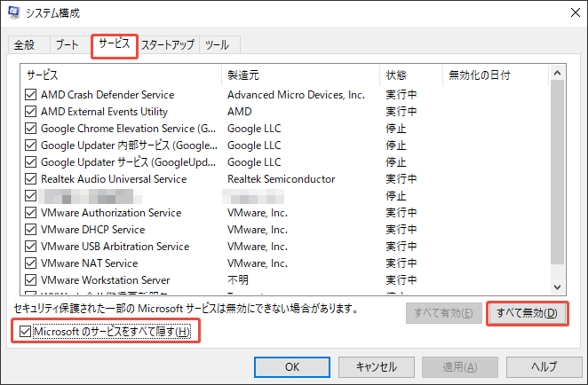This screenshot has width=588, height=385.
Task: Uncheck VMware Workstation Server checkbox
Action: (30, 280)
